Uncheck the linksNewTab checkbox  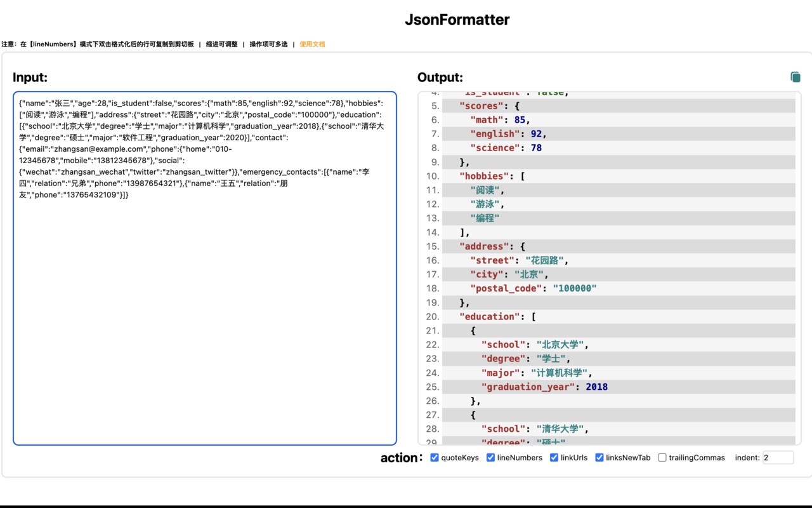(599, 457)
